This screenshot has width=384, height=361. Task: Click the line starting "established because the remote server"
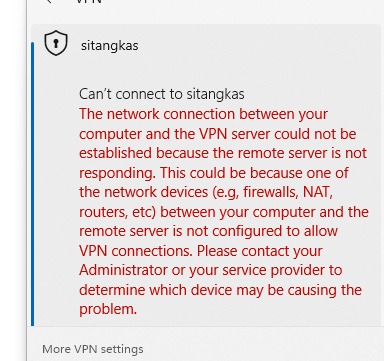coord(223,153)
